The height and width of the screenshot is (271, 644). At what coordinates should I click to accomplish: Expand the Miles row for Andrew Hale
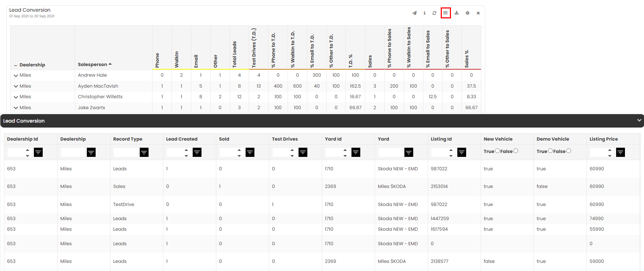(16, 76)
